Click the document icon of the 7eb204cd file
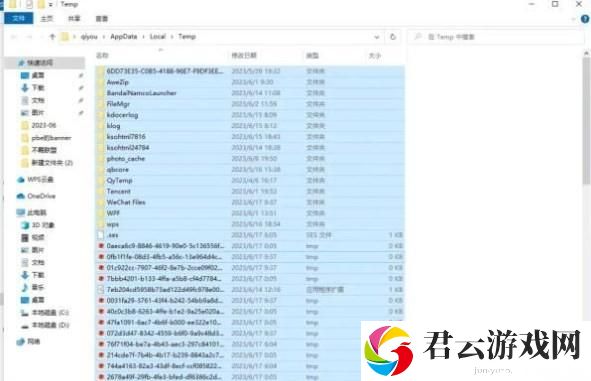The height and width of the screenshot is (381, 591). [x=101, y=290]
